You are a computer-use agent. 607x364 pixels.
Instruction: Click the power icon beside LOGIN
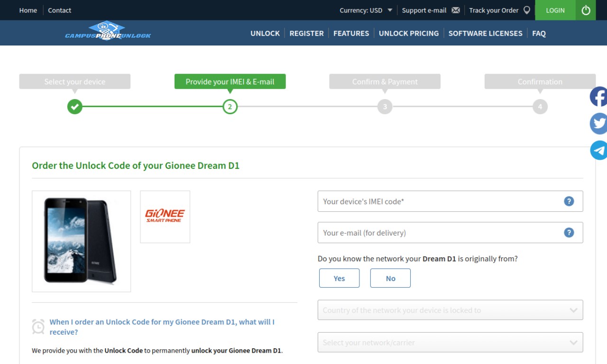(x=586, y=10)
